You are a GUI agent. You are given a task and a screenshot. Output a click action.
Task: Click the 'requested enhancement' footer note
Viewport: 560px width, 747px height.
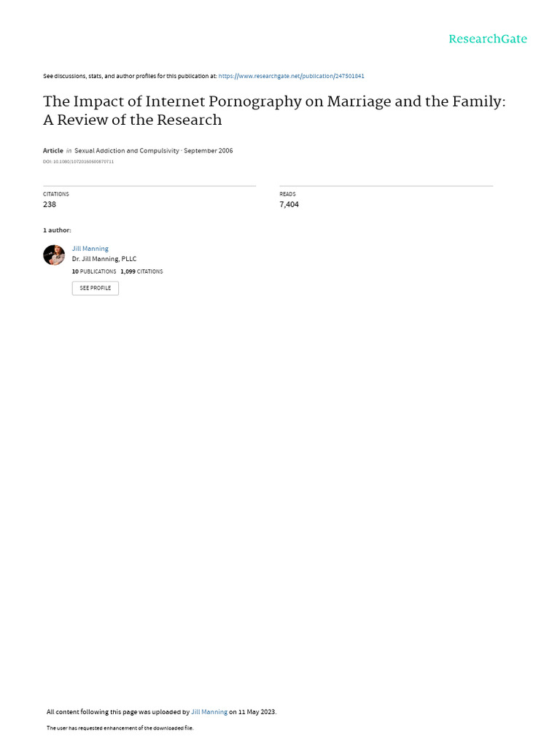120,728
